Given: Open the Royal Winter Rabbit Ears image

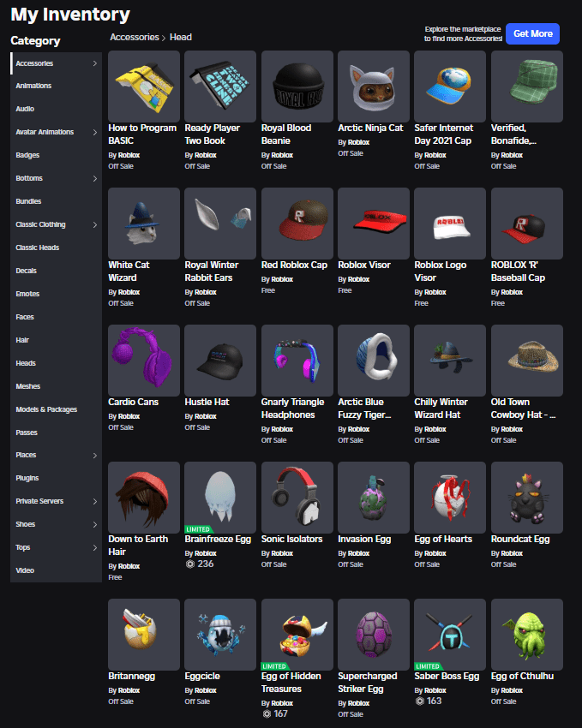Looking at the screenshot, I should tap(220, 224).
